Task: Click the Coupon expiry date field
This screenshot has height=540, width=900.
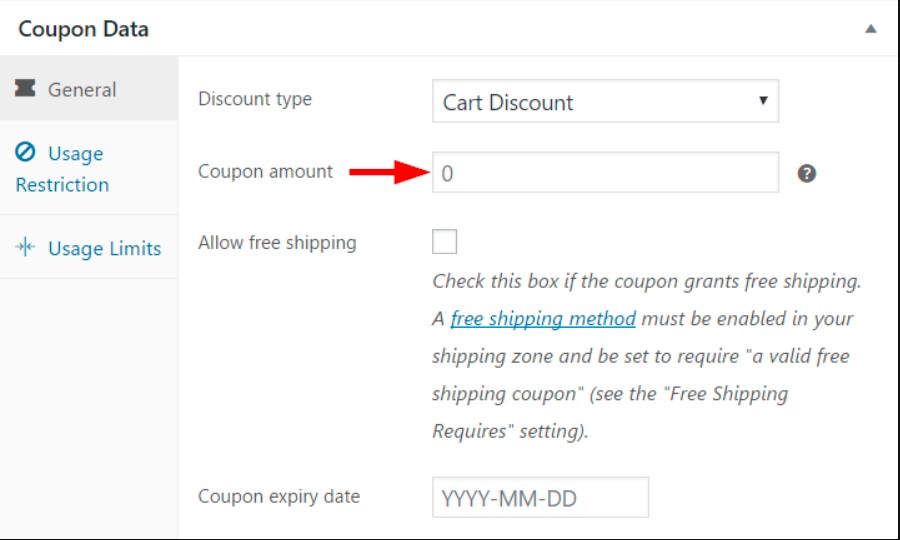Action: click(540, 498)
